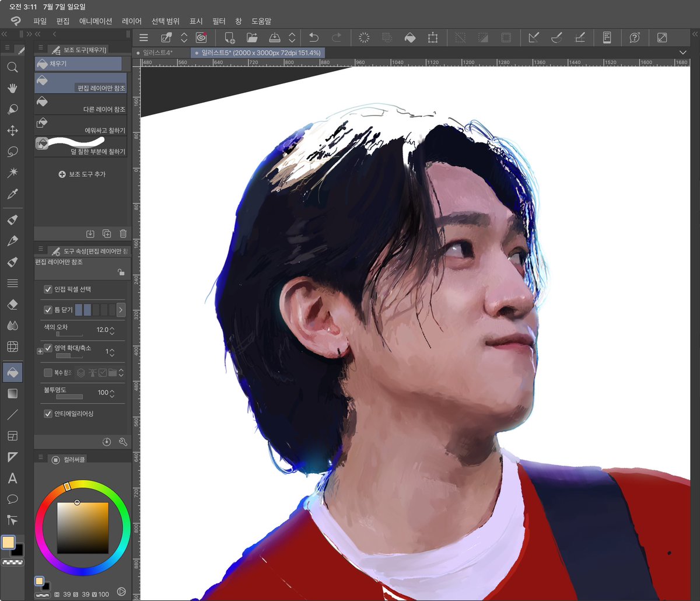Viewport: 700px width, 601px height.
Task: Select the Ruler triangle tool
Action: [x=12, y=457]
